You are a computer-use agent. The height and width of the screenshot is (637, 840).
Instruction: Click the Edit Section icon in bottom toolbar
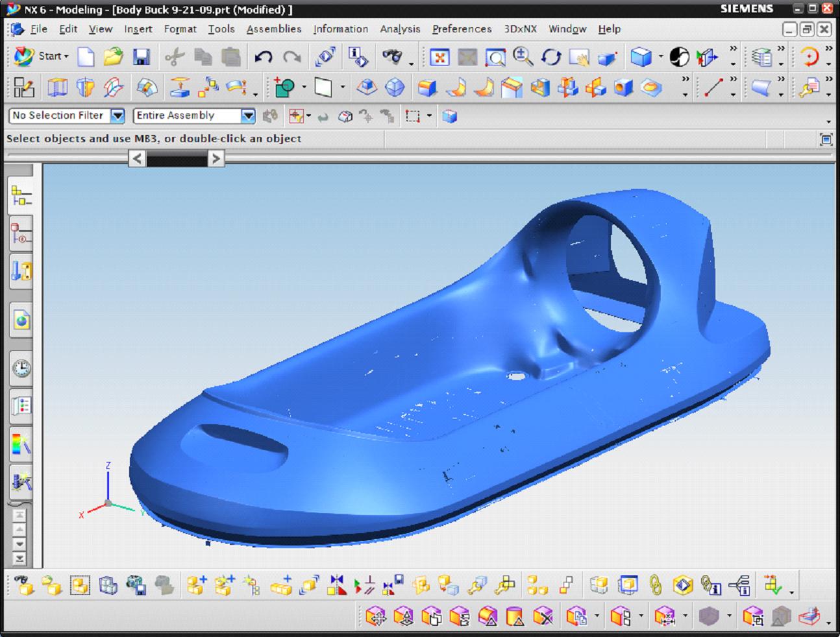coord(809,616)
